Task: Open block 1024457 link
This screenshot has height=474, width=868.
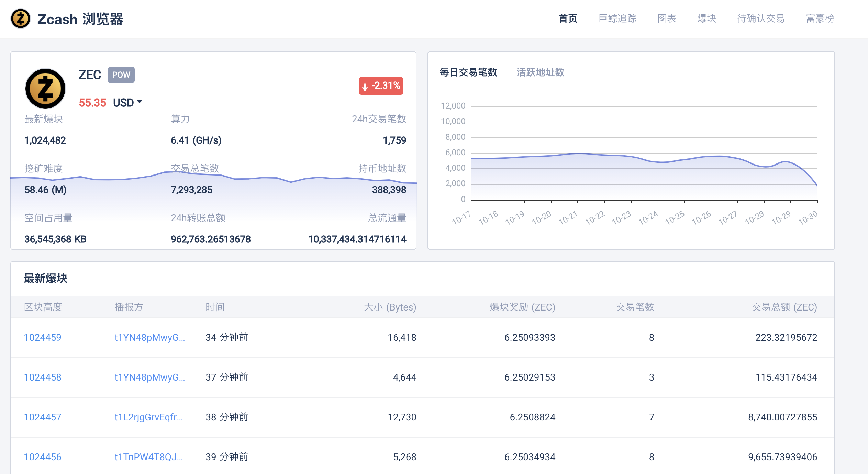Action: [x=43, y=417]
